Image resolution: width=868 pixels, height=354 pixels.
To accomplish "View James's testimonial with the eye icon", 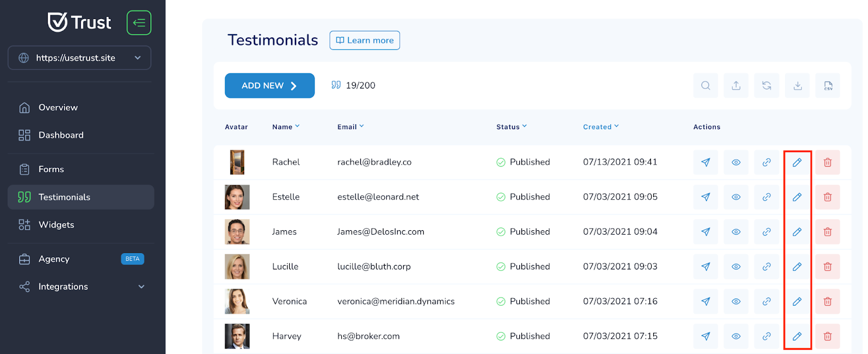I will click(736, 232).
